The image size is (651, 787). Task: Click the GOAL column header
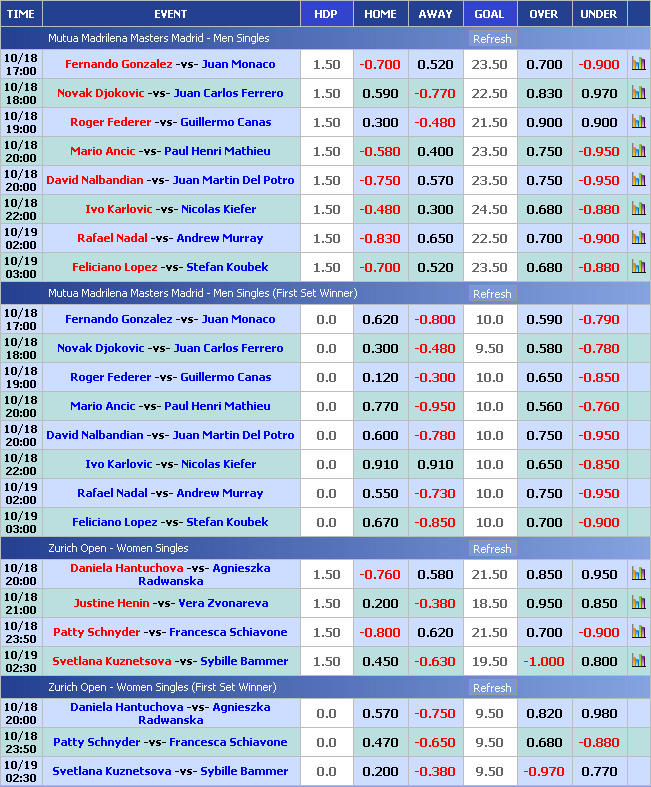click(x=489, y=14)
